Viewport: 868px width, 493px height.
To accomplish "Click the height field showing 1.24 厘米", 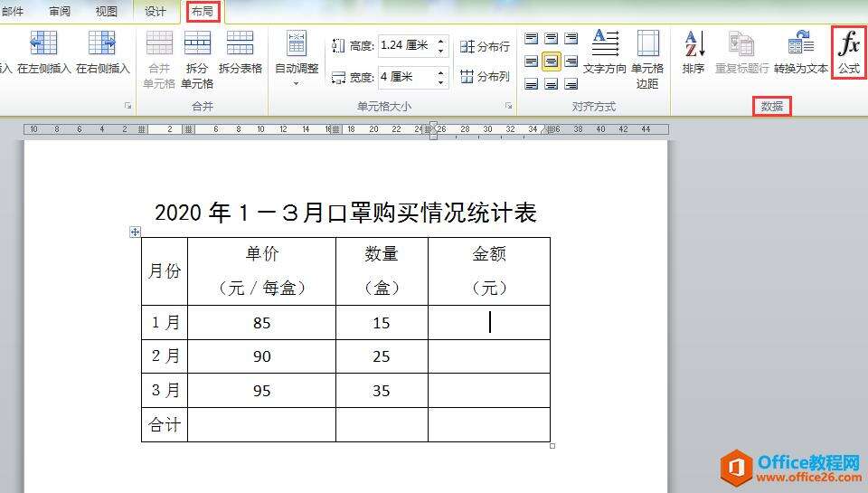I will (407, 45).
